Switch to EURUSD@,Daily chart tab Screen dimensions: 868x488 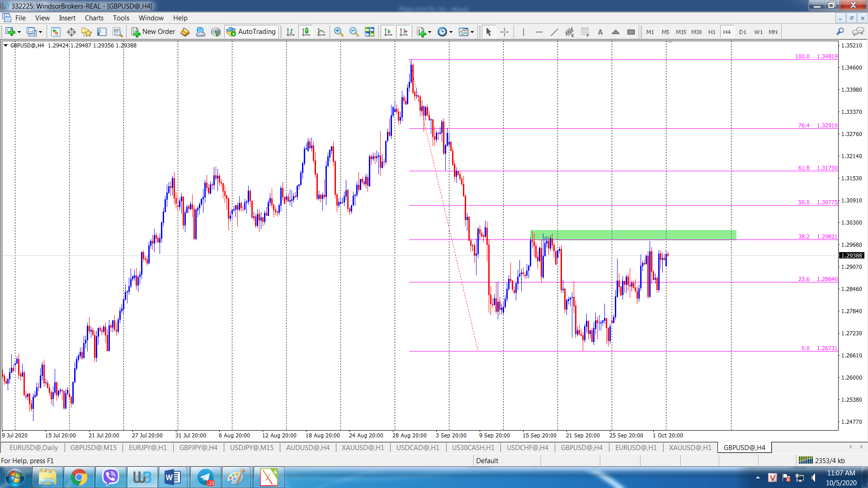pos(33,447)
